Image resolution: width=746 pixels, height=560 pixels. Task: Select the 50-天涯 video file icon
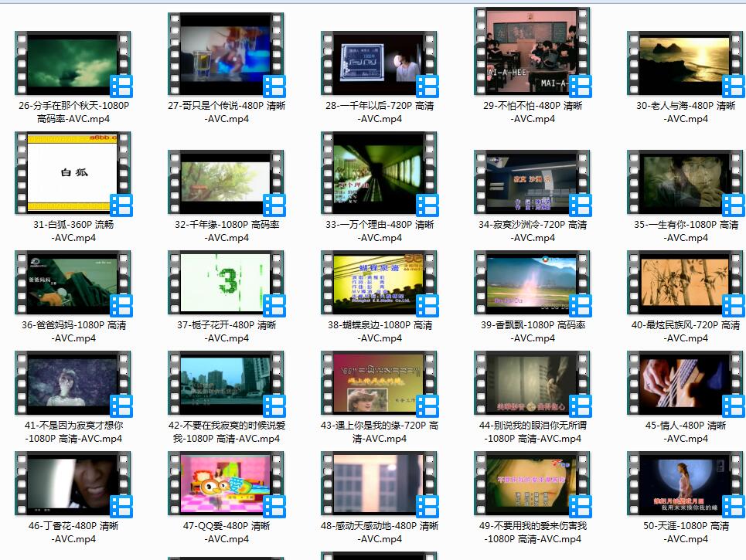pos(686,484)
